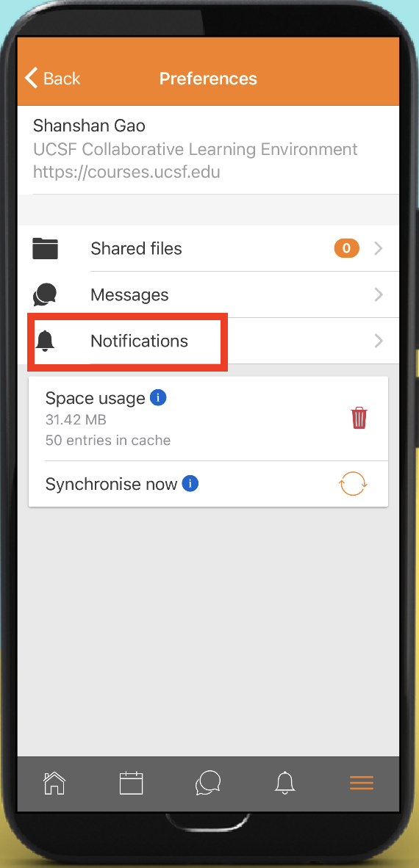Expand Shared files row chevron
419x868 pixels.
pyautogui.click(x=379, y=248)
